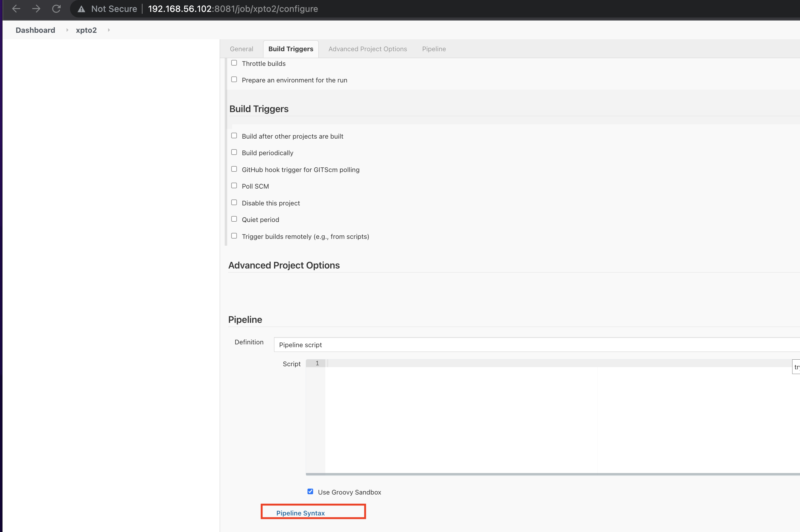This screenshot has height=532, width=800.
Task: Expand chevron after Dashboard breadcrumb
Action: pos(67,30)
